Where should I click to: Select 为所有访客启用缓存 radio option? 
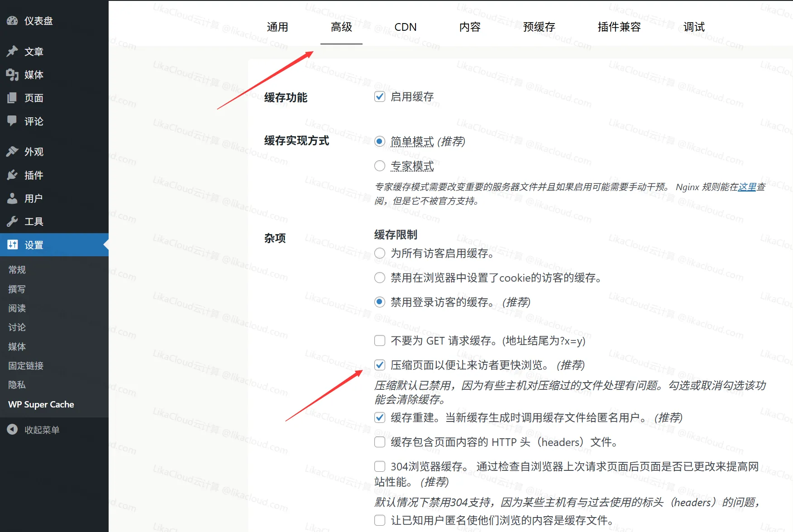click(x=379, y=254)
